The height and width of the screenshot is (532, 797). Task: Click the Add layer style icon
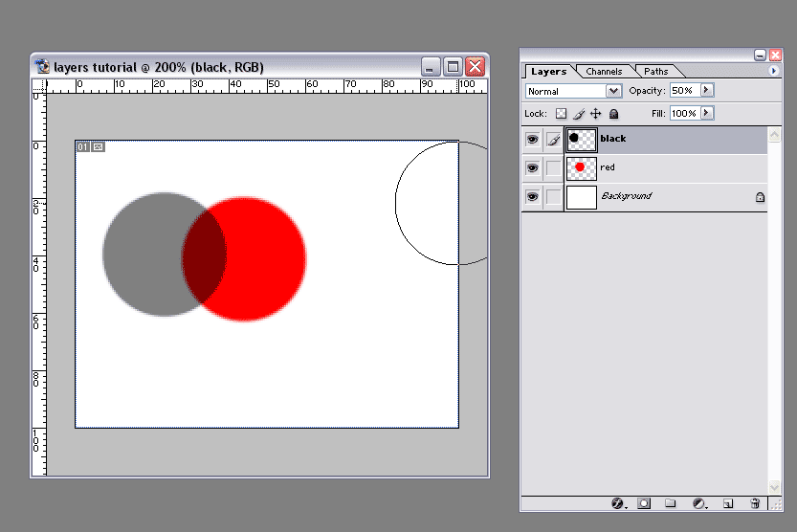(617, 503)
